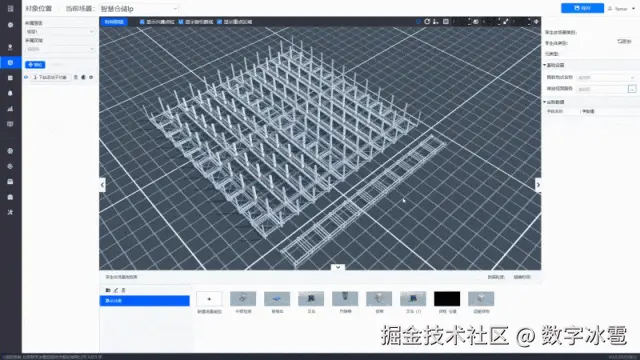Select the black model thumbnail
This screenshot has height=360, width=640.
click(x=447, y=299)
